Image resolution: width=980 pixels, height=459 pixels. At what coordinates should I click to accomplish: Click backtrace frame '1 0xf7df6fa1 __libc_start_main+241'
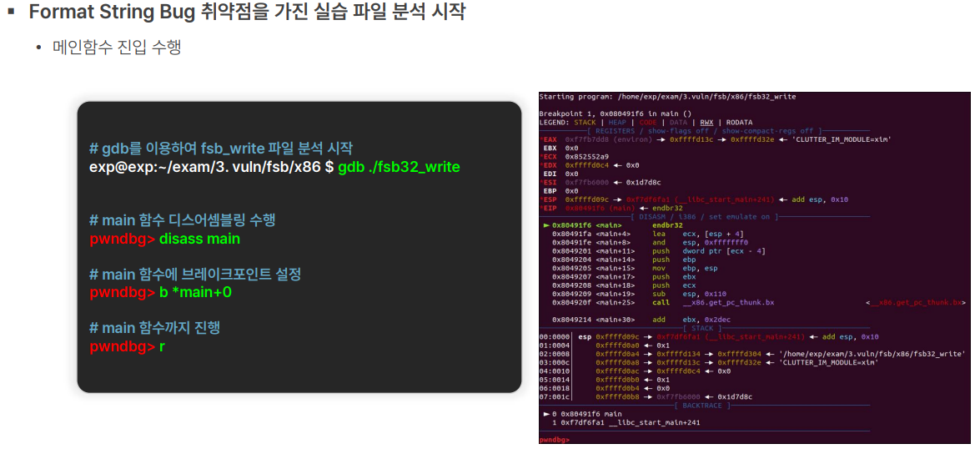tap(626, 423)
